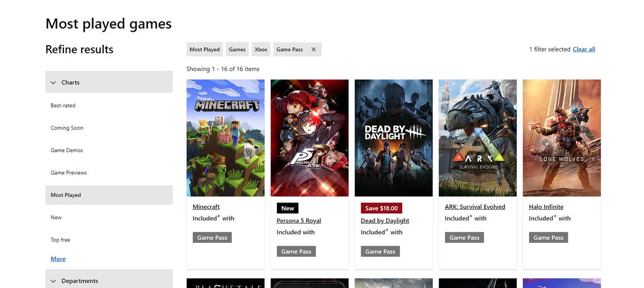
Task: Open the Persona 5 Royal title link
Action: point(299,221)
